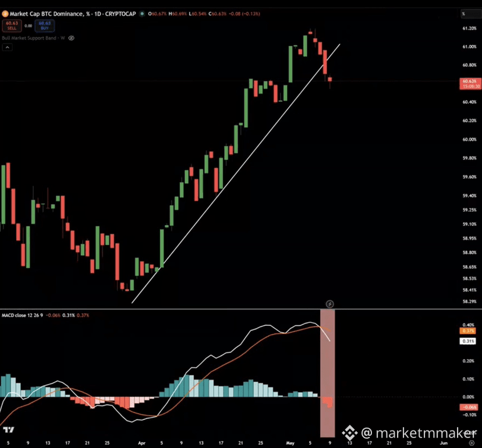482x448 pixels.
Task: Select the Bull Market Support Band indicator label
Action: click(x=33, y=38)
